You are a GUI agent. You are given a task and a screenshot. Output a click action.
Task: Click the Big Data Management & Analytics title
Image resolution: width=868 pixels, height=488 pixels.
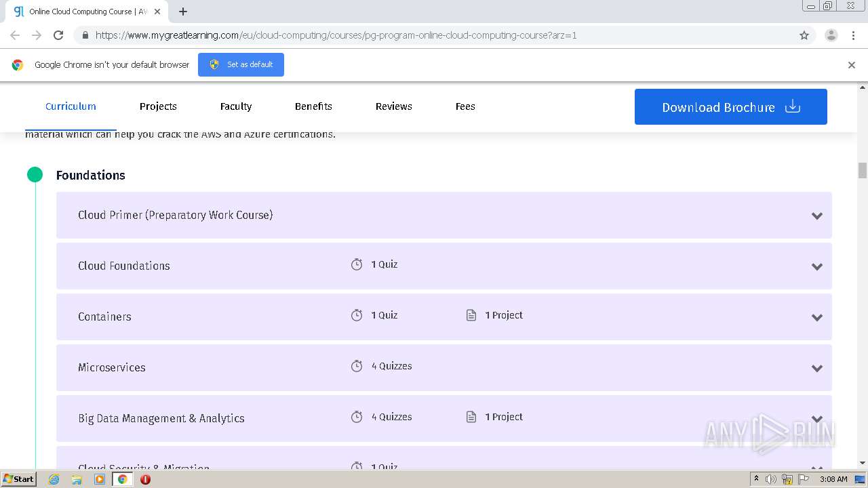pyautogui.click(x=161, y=418)
